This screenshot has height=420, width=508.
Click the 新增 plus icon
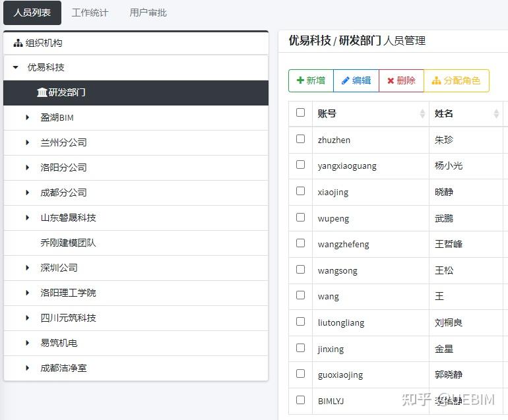coord(301,80)
